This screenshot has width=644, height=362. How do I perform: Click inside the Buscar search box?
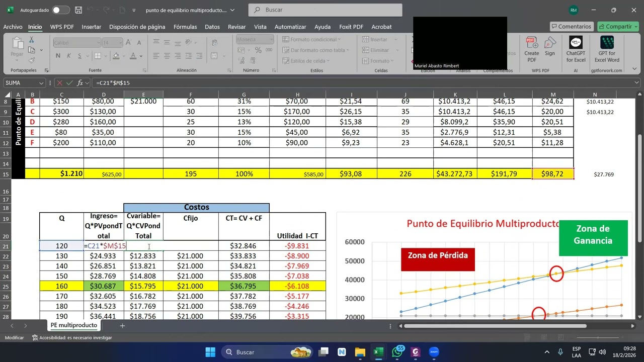tap(325, 10)
